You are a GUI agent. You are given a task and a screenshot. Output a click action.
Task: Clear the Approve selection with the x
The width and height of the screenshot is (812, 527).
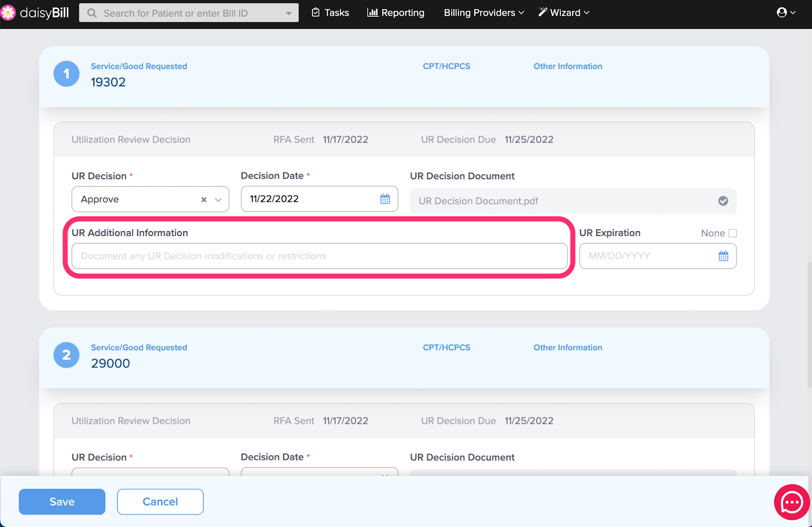click(204, 200)
